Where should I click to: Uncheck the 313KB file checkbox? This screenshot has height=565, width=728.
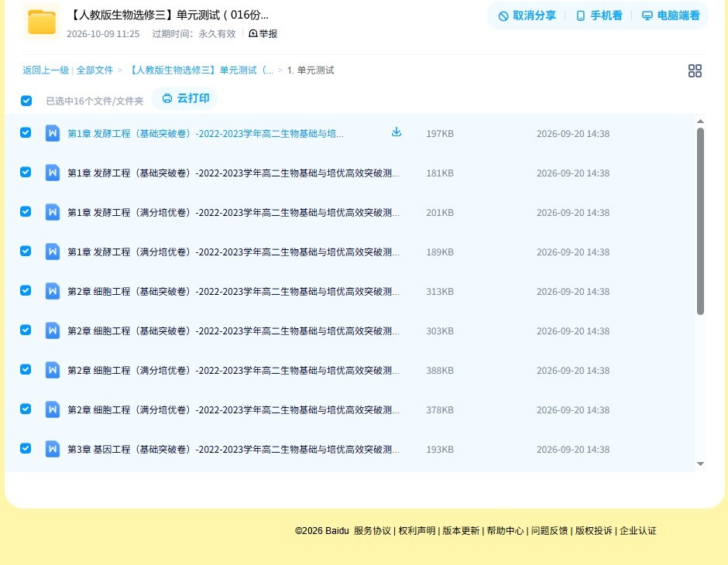26,290
